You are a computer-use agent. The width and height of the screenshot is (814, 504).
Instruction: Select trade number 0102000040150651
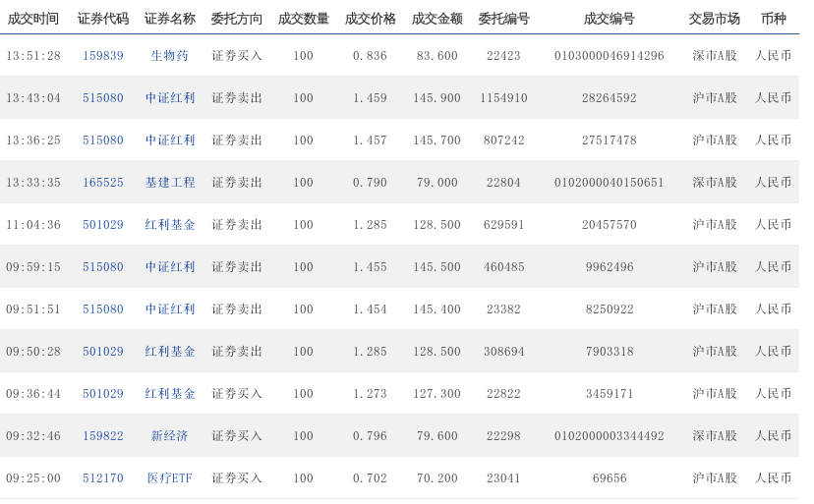(x=609, y=182)
